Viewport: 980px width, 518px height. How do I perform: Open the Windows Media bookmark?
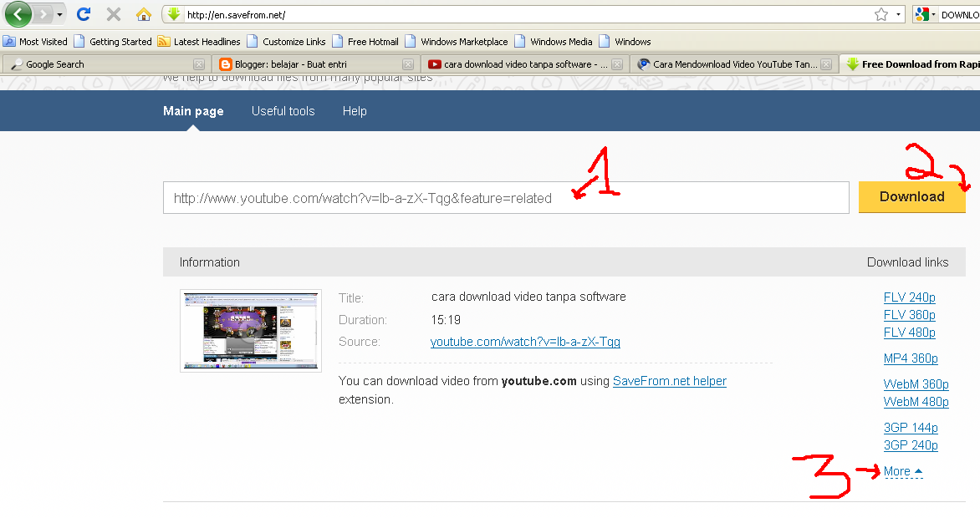(x=554, y=41)
